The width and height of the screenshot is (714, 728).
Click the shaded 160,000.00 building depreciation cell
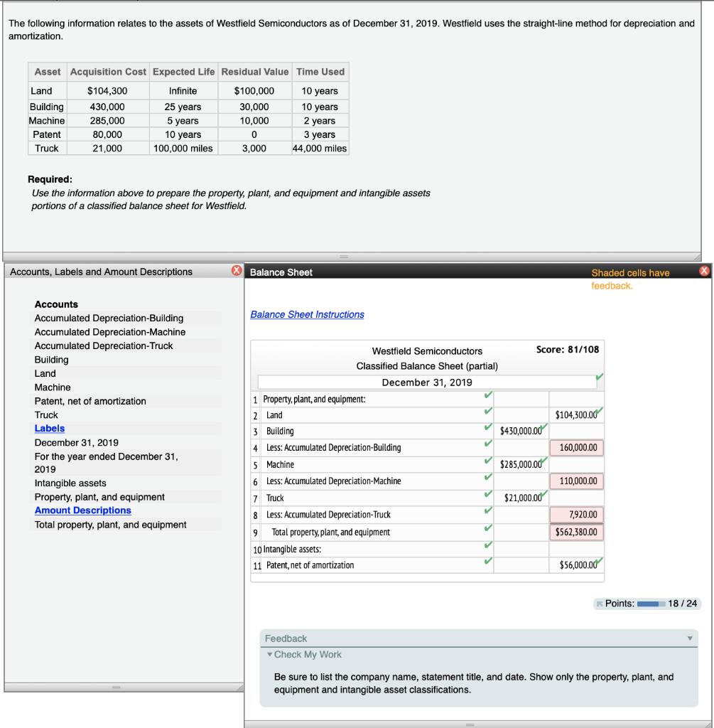click(577, 448)
